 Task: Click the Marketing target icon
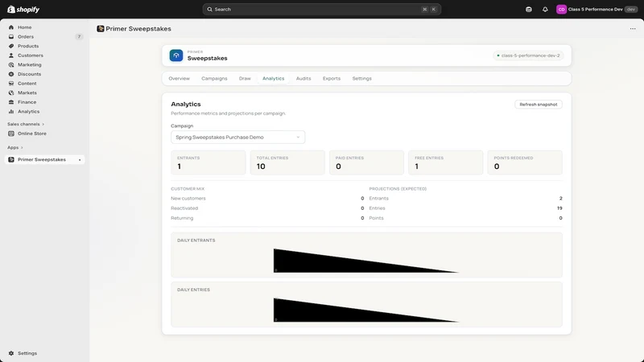(x=11, y=65)
